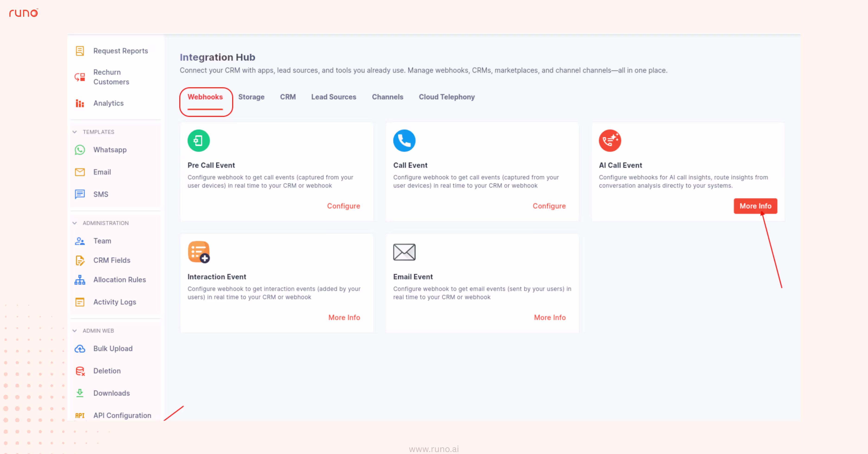Click the Email Event envelope icon
Viewport: 868px width, 454px height.
pyautogui.click(x=404, y=252)
